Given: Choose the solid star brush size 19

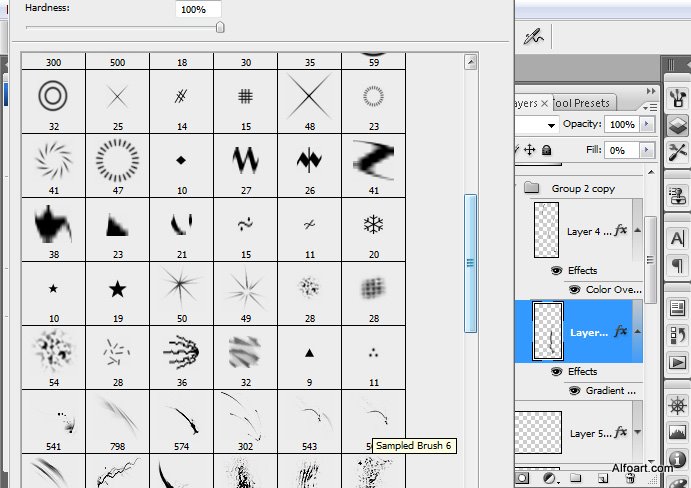Looking at the screenshot, I should click(117, 290).
